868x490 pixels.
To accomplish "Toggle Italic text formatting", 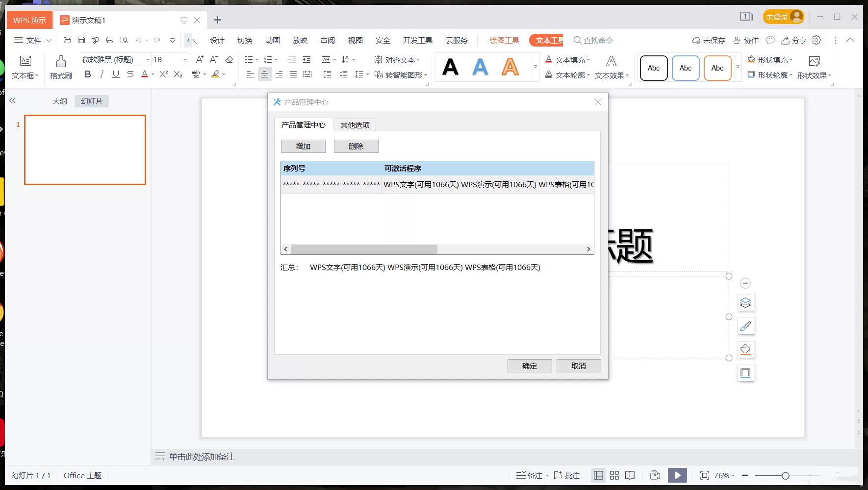I will (x=102, y=74).
